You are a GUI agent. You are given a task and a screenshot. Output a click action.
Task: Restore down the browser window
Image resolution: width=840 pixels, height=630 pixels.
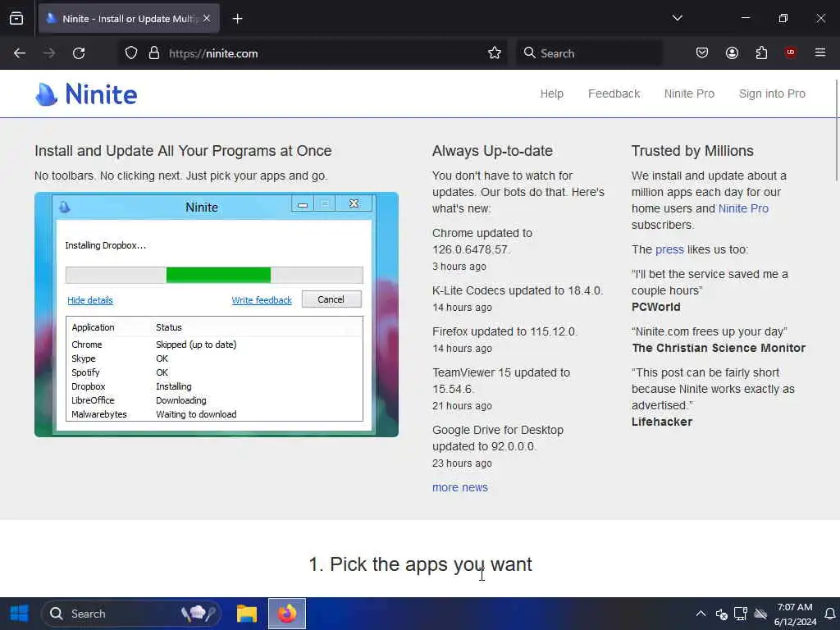[x=783, y=18]
